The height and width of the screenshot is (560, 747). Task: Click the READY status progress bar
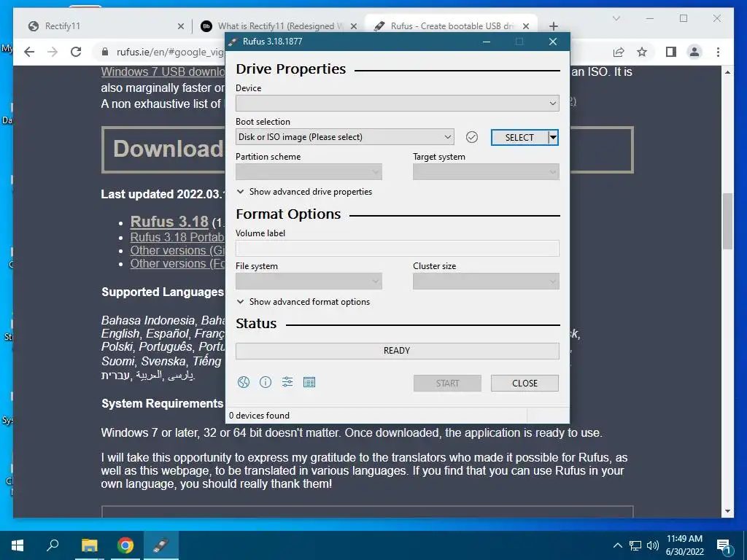398,351
